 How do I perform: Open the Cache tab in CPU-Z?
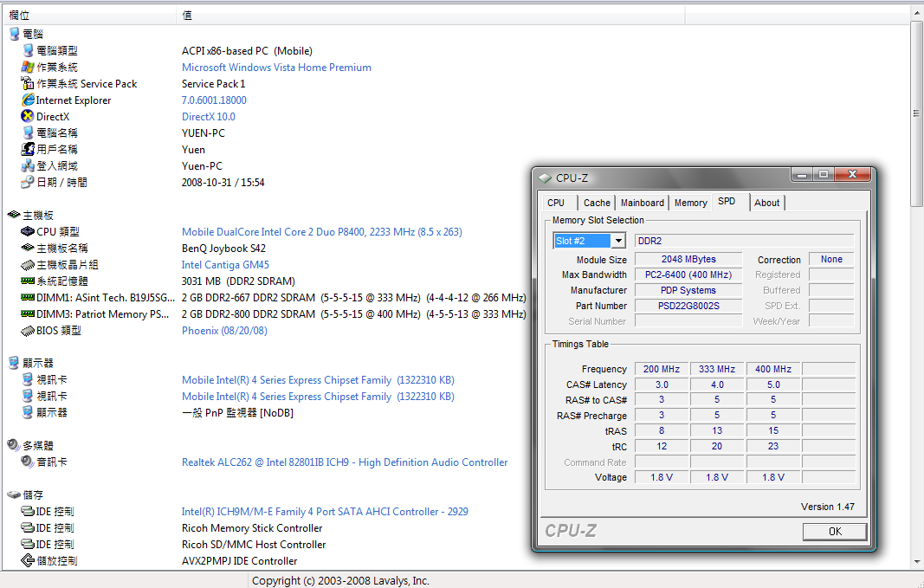click(x=597, y=203)
